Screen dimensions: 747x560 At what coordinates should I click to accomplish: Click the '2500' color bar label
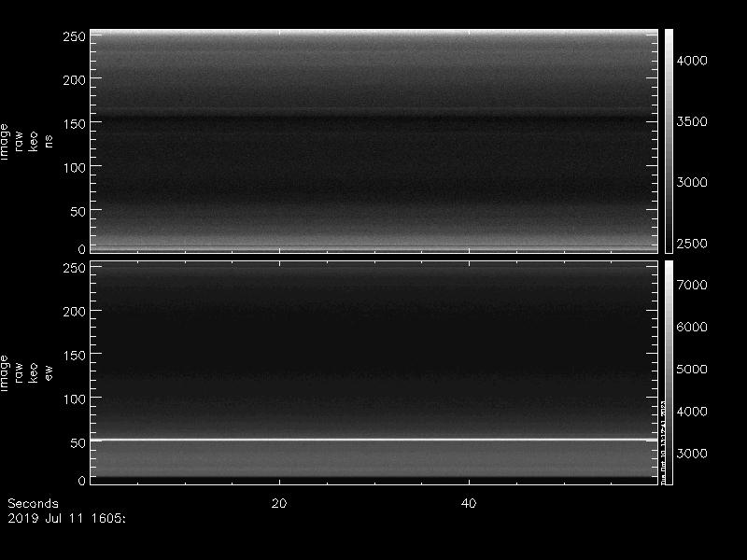pyautogui.click(x=692, y=244)
